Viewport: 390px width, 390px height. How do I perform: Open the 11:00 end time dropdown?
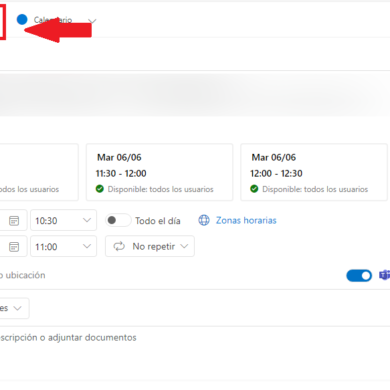pyautogui.click(x=63, y=246)
